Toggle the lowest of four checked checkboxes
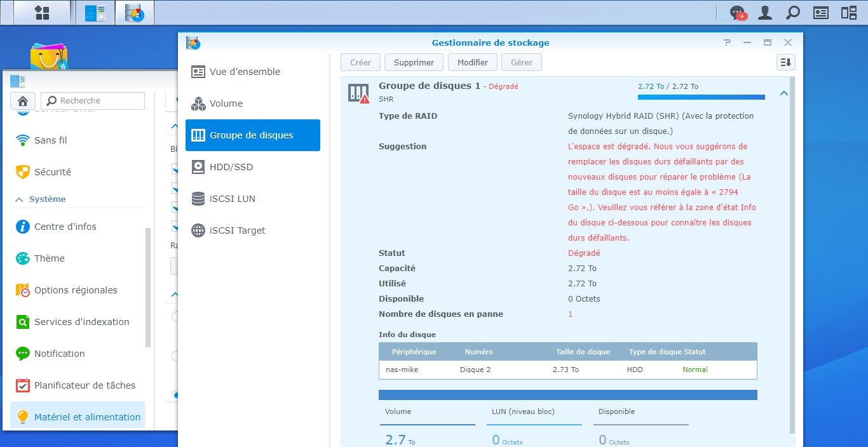868x447 pixels. pyautogui.click(x=175, y=227)
